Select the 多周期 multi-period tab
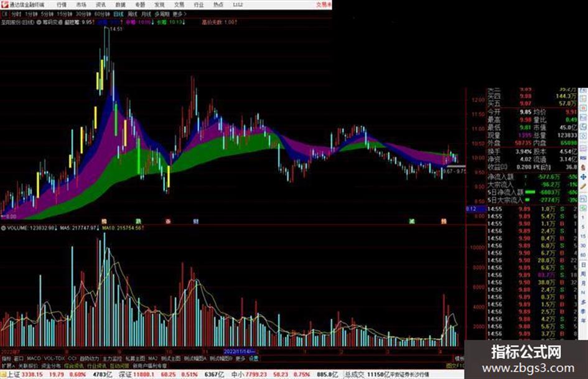This screenshot has width=588, height=379. (162, 14)
